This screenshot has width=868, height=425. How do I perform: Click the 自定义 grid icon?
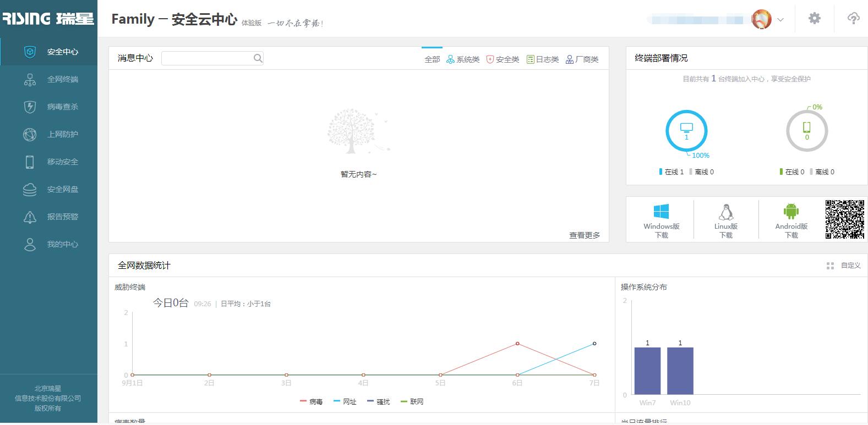tap(830, 266)
